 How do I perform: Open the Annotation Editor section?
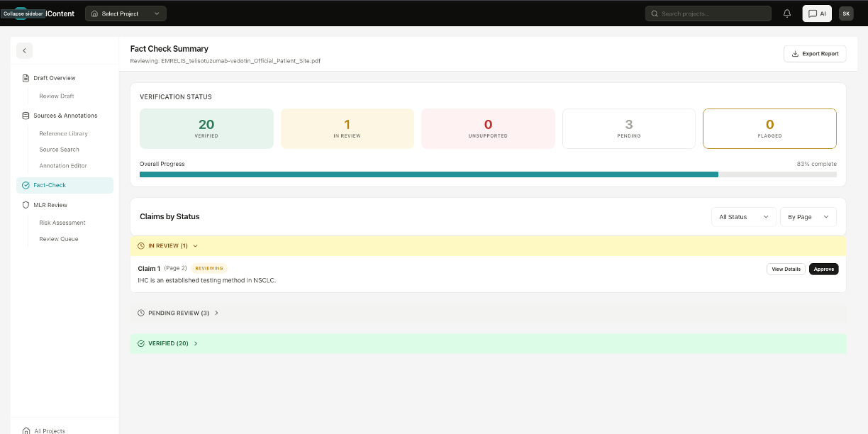(63, 165)
